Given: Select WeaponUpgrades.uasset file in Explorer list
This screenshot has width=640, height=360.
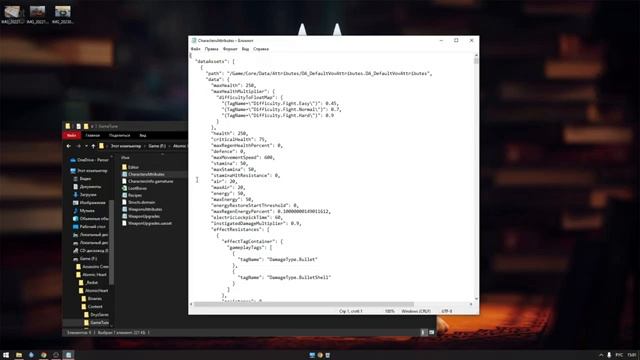Looking at the screenshot, I should [147, 223].
